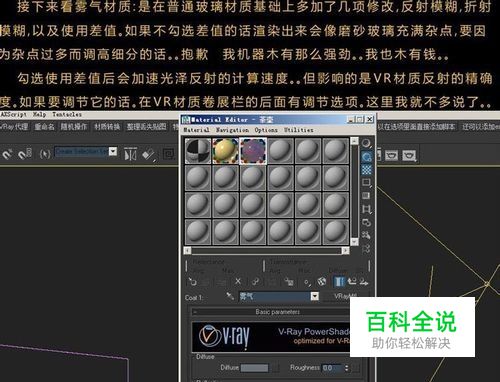
Task: Click the Video Color Check icon
Action: click(x=366, y=196)
